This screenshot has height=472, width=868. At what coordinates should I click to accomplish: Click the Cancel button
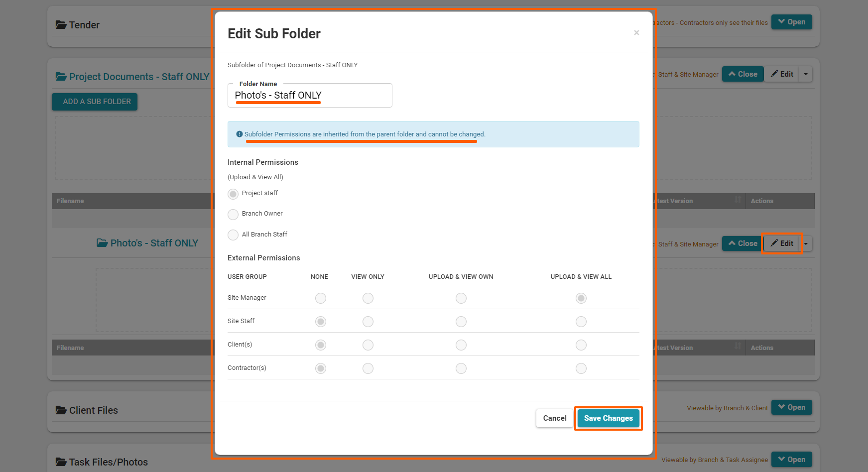(x=554, y=418)
